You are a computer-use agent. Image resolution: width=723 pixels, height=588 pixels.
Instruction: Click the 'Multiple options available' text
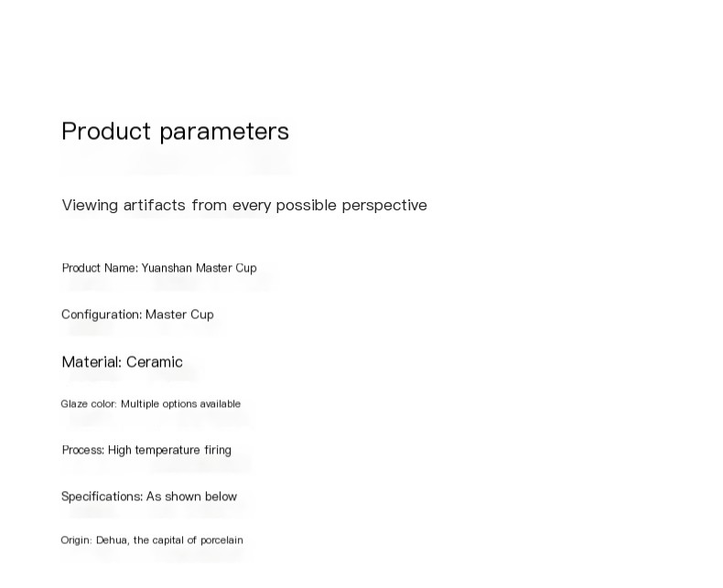click(x=180, y=404)
